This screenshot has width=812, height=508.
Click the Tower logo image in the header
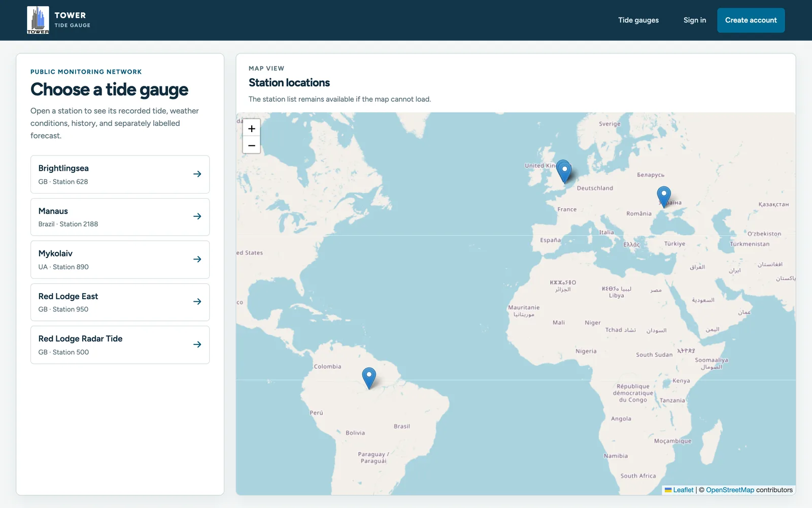coord(38,20)
